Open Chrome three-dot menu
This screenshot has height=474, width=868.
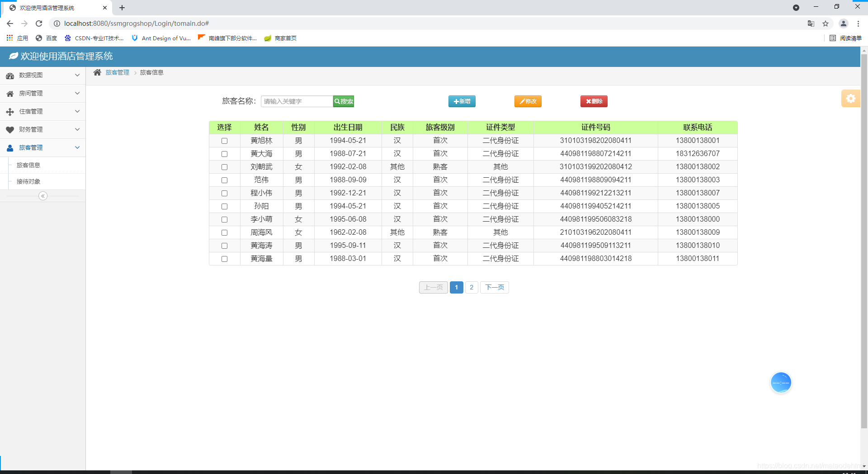click(x=859, y=24)
